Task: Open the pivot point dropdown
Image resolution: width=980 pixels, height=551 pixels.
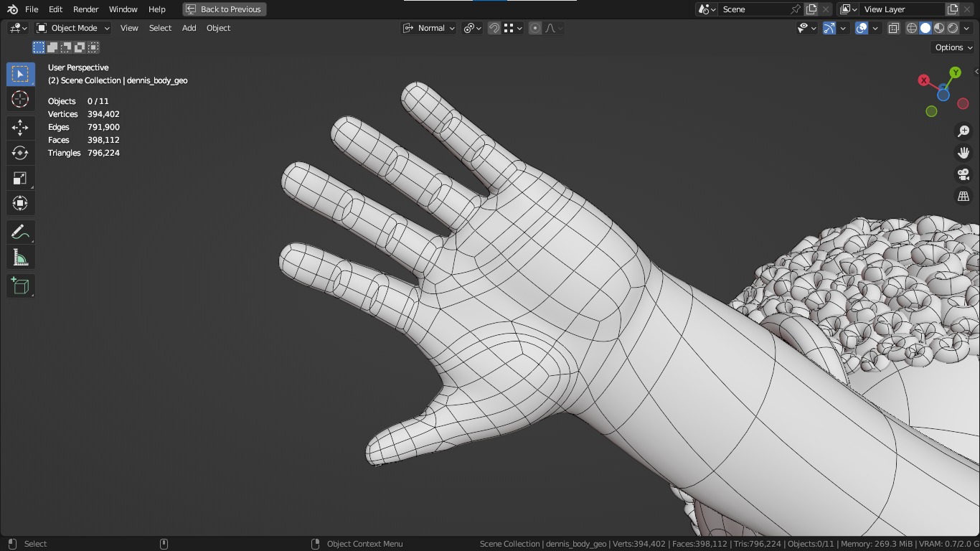Action: coord(472,28)
